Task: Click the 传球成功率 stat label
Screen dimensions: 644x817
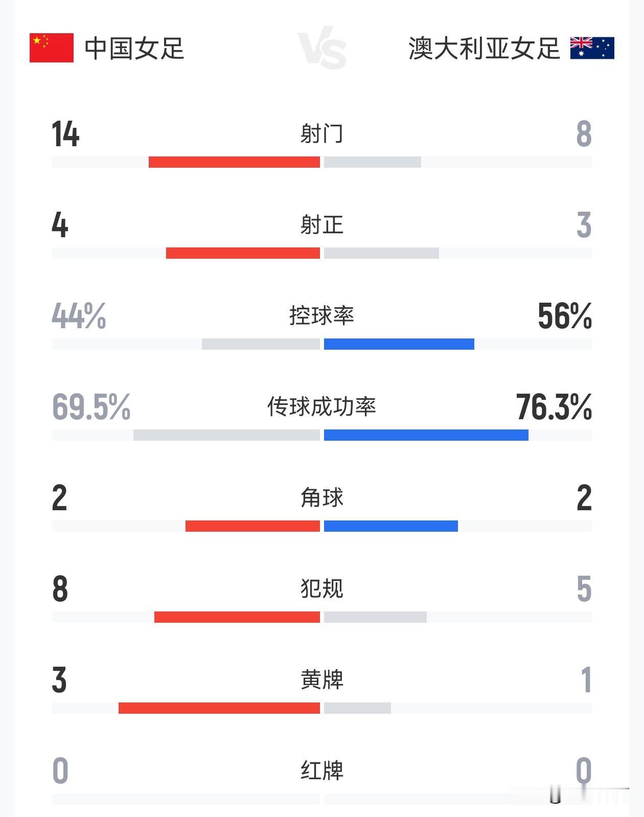Action: [321, 406]
